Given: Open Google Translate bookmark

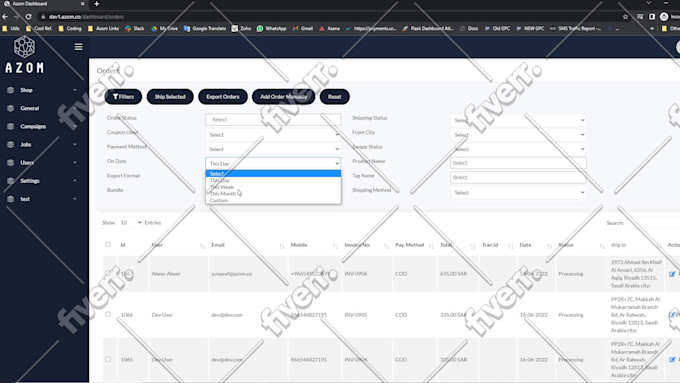Looking at the screenshot, I should (205, 29).
